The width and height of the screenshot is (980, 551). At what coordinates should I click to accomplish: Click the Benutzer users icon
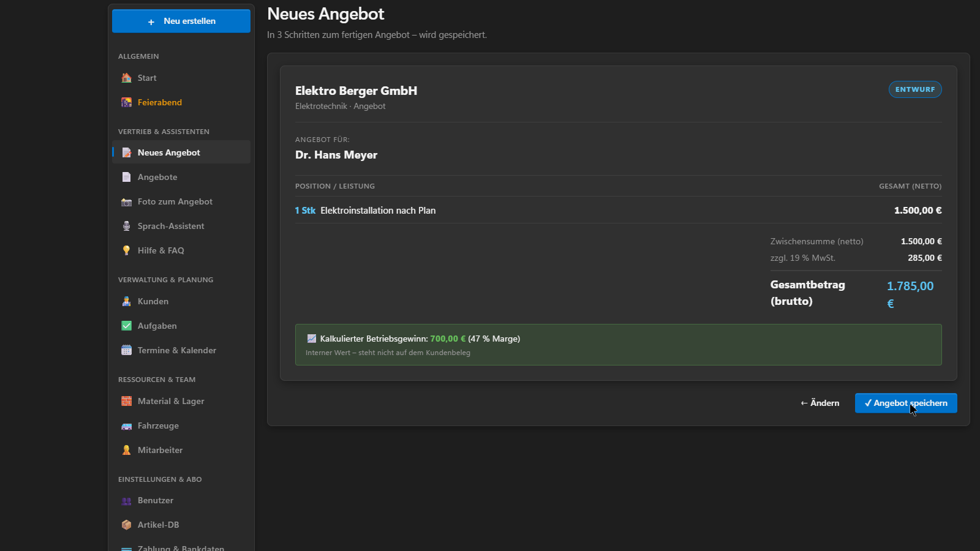click(x=126, y=501)
